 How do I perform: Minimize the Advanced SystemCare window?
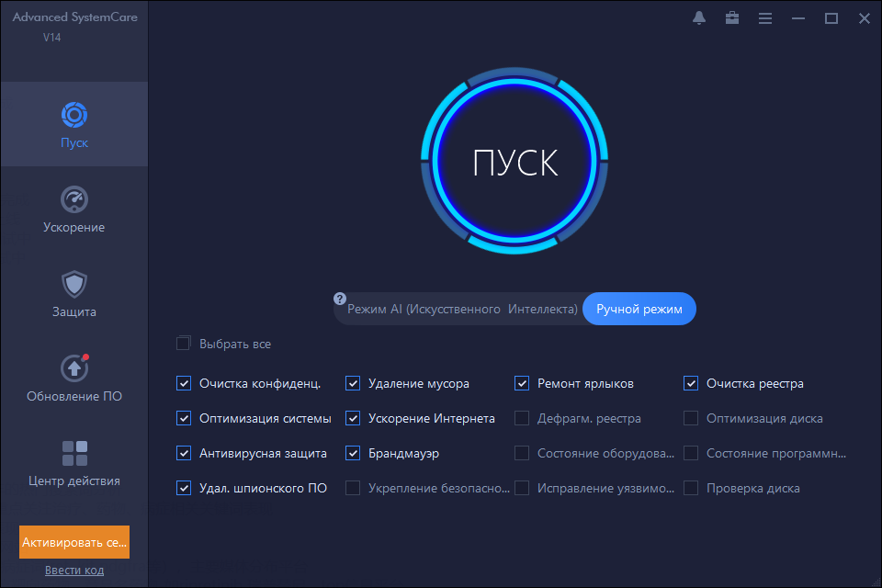pyautogui.click(x=797, y=18)
